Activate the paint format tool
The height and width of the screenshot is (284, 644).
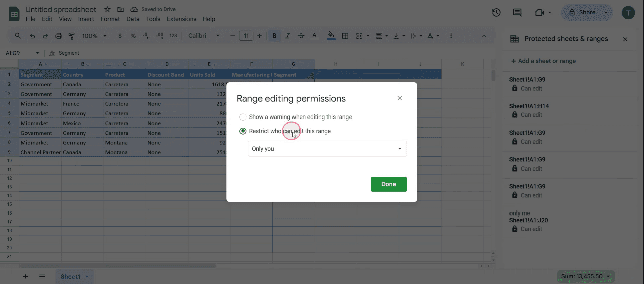(x=71, y=36)
